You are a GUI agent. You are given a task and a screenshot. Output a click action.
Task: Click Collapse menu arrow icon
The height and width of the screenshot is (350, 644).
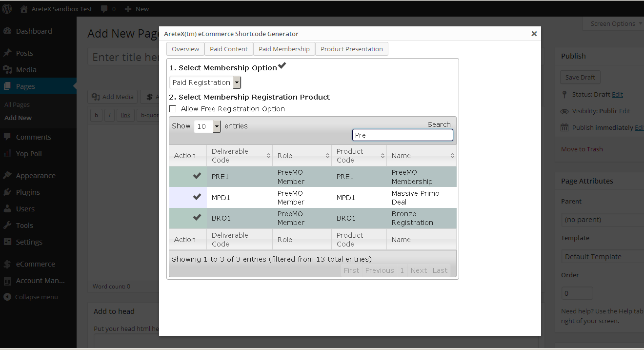7,297
